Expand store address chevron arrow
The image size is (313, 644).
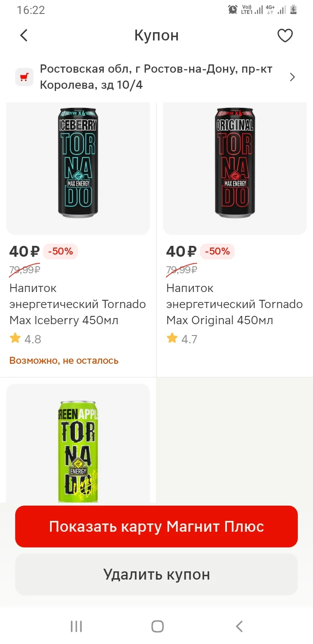pyautogui.click(x=292, y=77)
